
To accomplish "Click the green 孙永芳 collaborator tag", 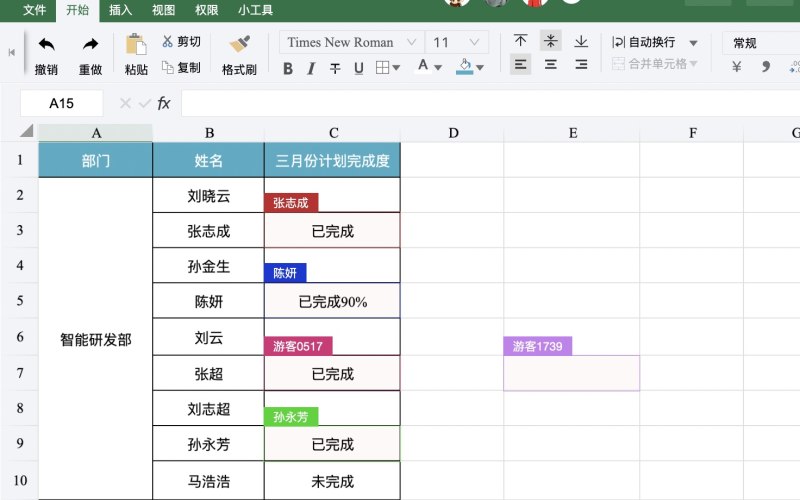I will coord(291,416).
